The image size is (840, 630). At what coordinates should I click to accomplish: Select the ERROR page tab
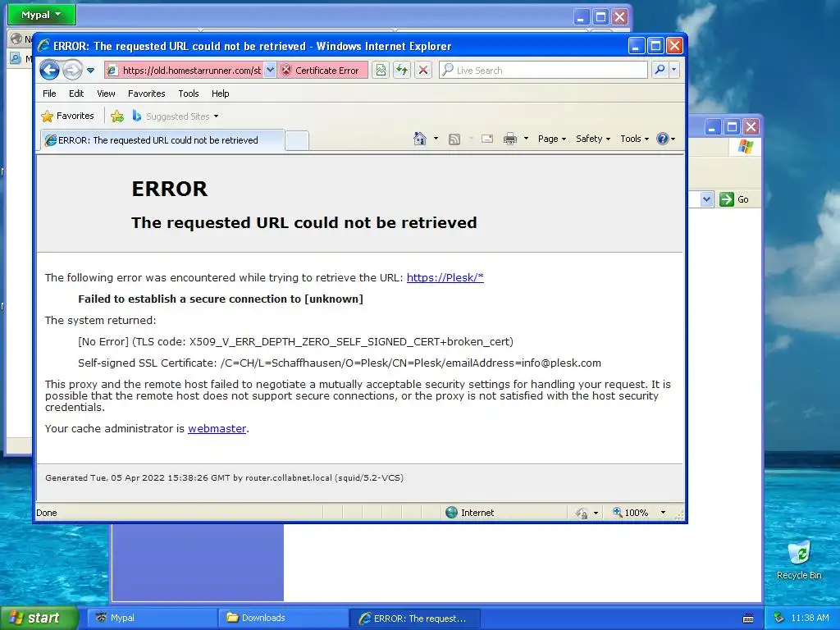pos(162,140)
